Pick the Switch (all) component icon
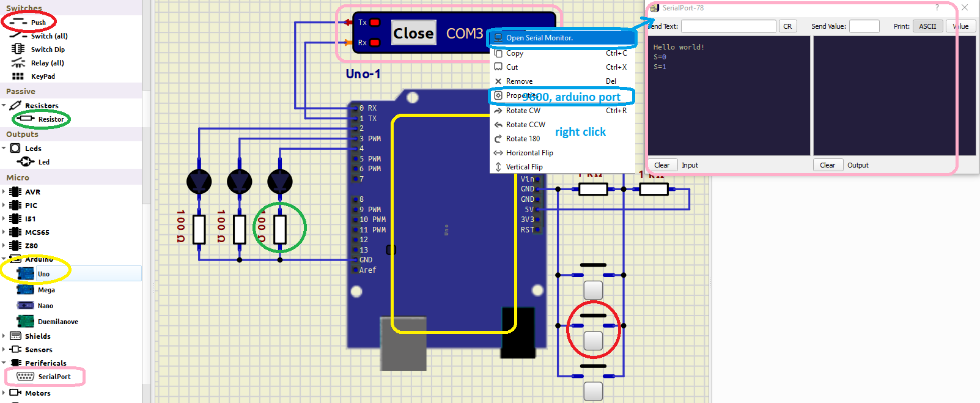Screen dimensions: 980x403 18,36
